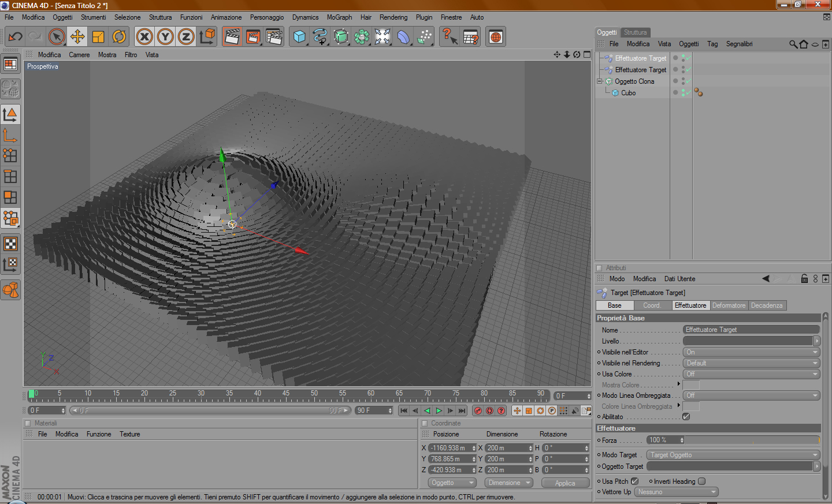Select Make Object Editable tool in left sidebar
This screenshot has width=832, height=504.
pyautogui.click(x=10, y=89)
